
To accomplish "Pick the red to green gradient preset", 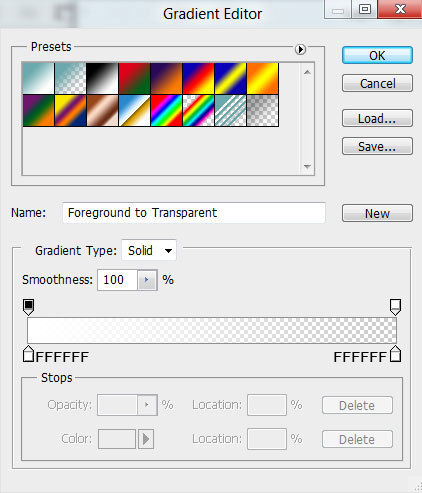I will click(x=134, y=78).
